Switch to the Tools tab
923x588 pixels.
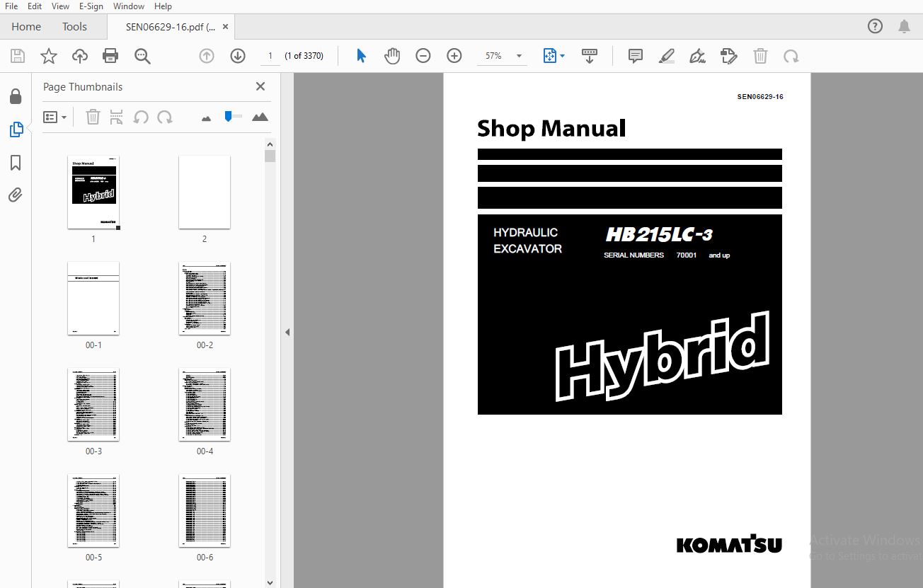(74, 27)
